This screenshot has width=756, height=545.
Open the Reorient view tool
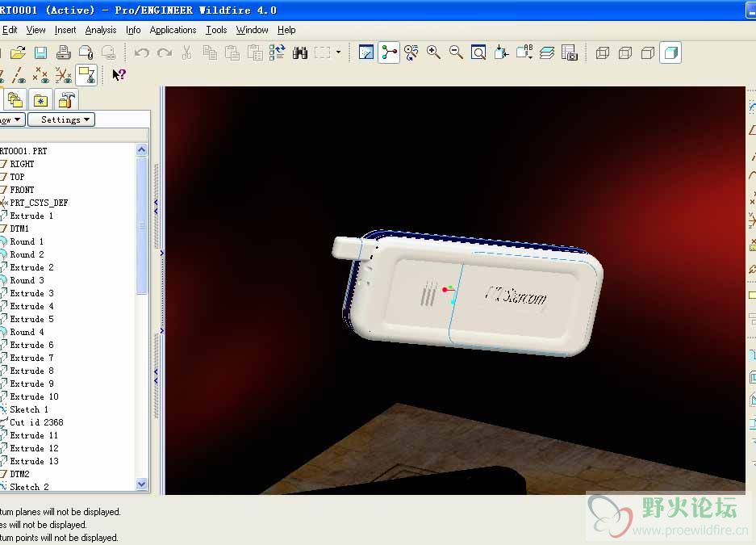click(501, 52)
